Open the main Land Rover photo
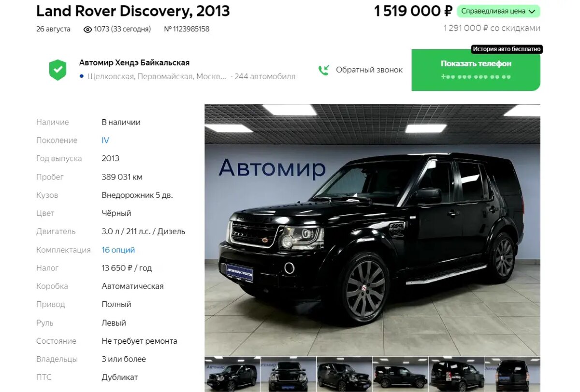The height and width of the screenshot is (392, 580). tap(372, 230)
